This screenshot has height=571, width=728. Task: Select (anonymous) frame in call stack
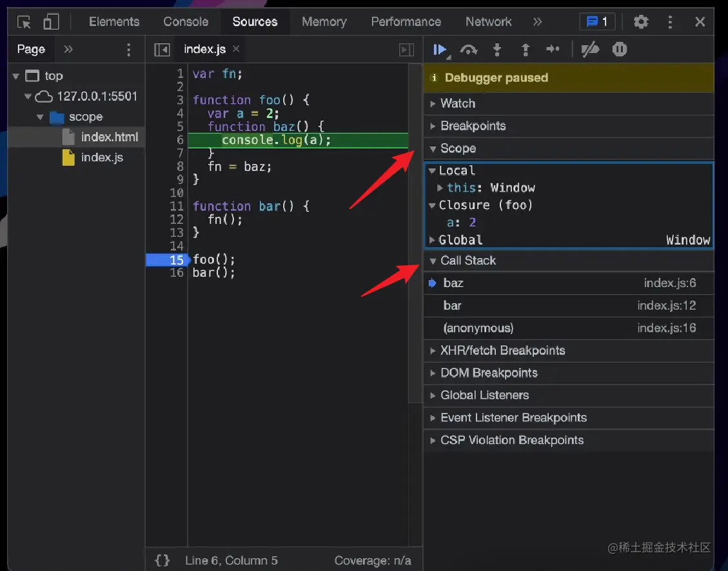(x=569, y=328)
